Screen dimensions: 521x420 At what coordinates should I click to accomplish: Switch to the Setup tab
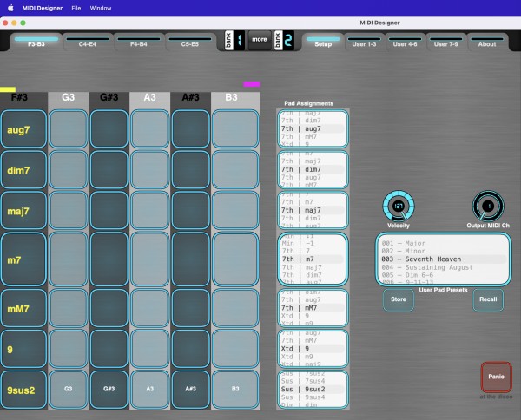pos(323,42)
